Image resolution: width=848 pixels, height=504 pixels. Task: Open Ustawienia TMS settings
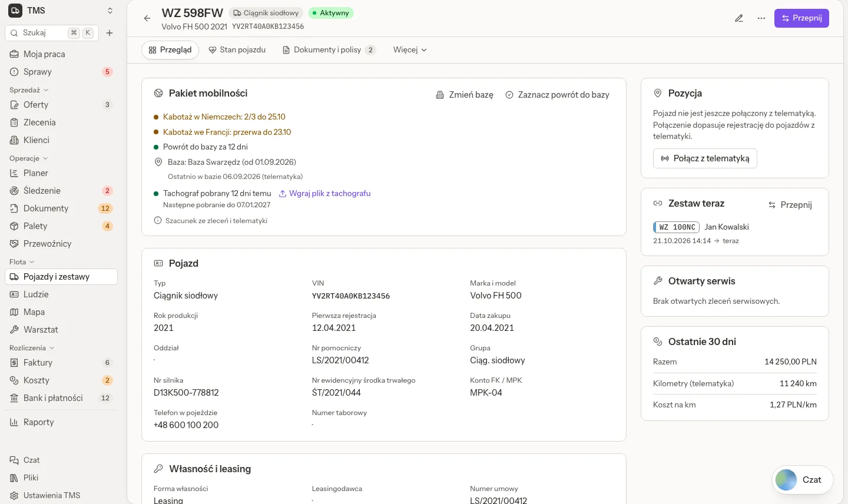pyautogui.click(x=61, y=495)
